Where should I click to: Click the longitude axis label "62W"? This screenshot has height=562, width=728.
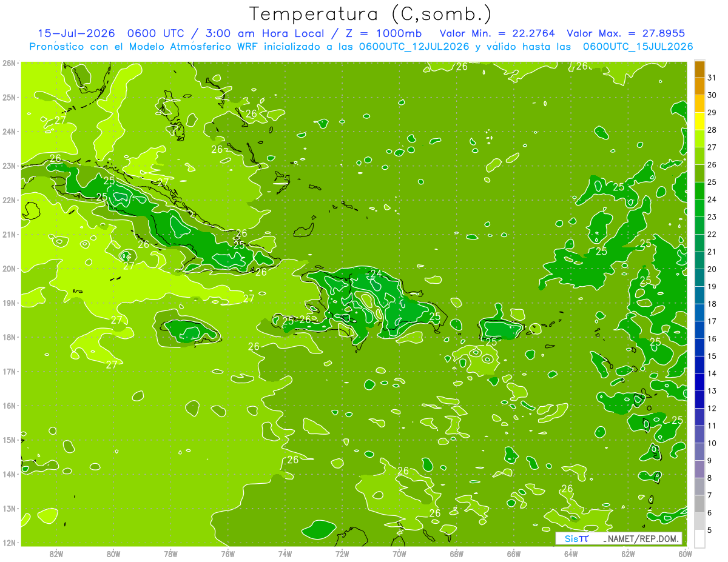pyautogui.click(x=628, y=554)
